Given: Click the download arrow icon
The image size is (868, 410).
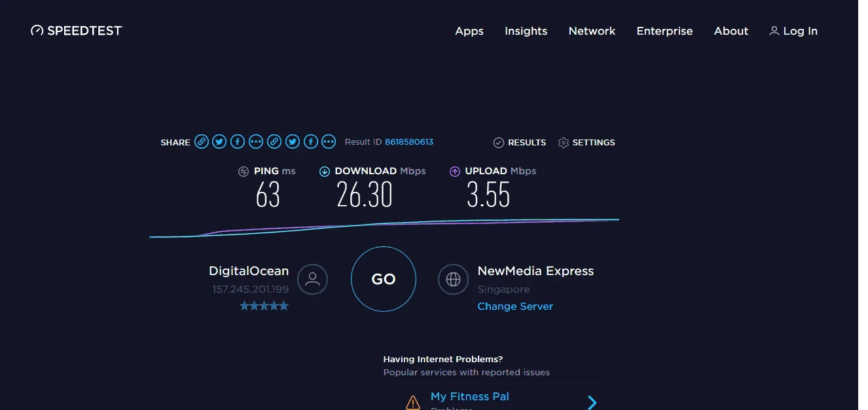Looking at the screenshot, I should pyautogui.click(x=324, y=172).
